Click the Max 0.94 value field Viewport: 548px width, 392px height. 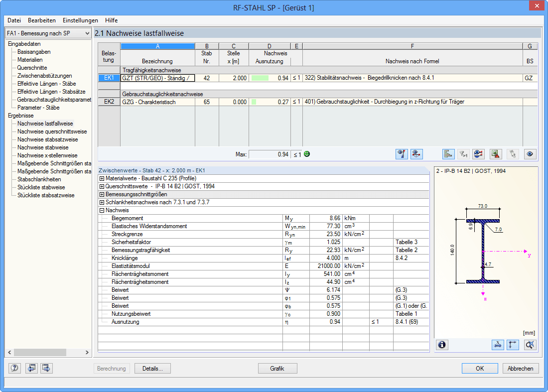(269, 154)
